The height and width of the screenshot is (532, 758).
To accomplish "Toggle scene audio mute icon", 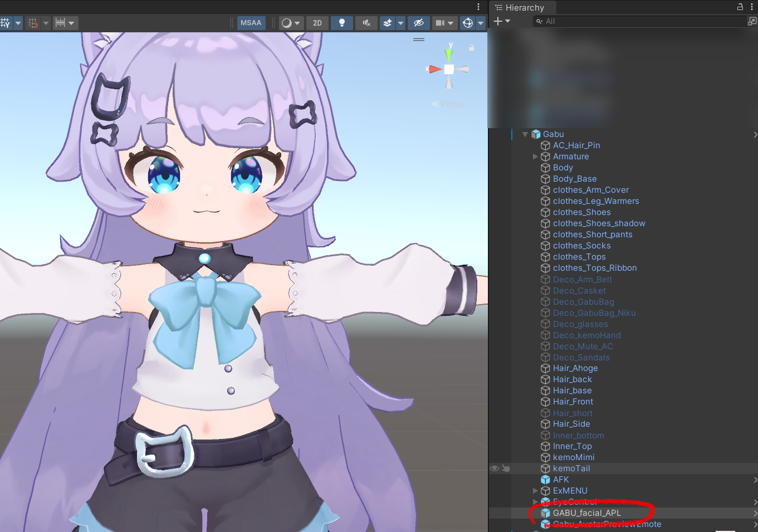I will click(x=366, y=23).
